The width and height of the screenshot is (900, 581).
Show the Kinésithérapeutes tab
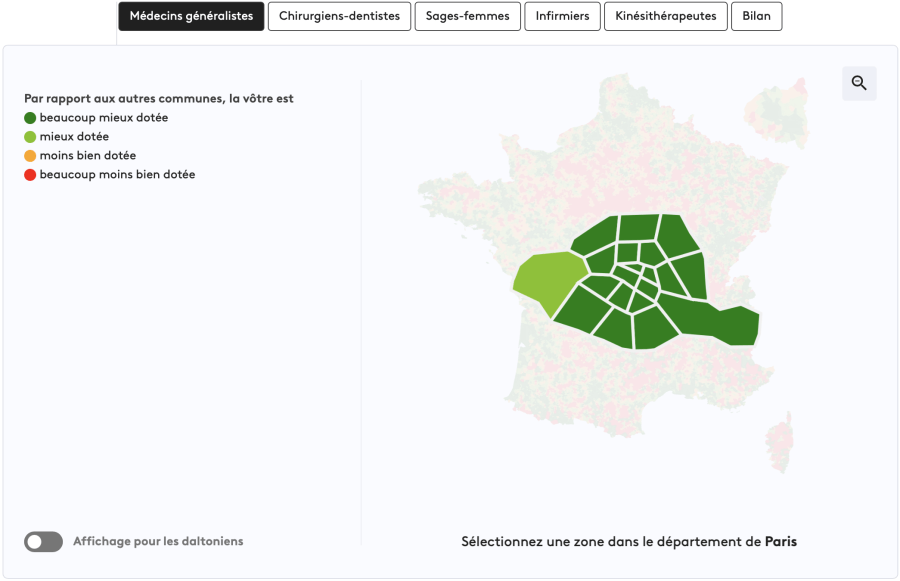point(665,16)
